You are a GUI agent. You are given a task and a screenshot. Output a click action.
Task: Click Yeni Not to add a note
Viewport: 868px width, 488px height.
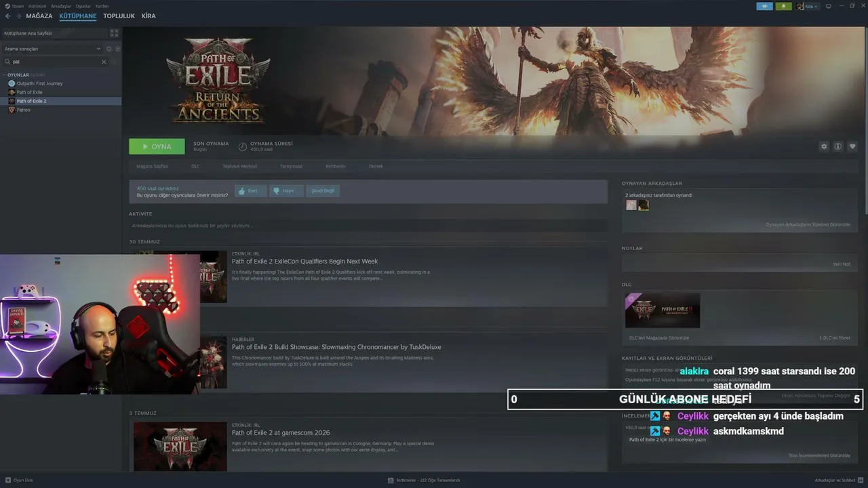click(842, 264)
